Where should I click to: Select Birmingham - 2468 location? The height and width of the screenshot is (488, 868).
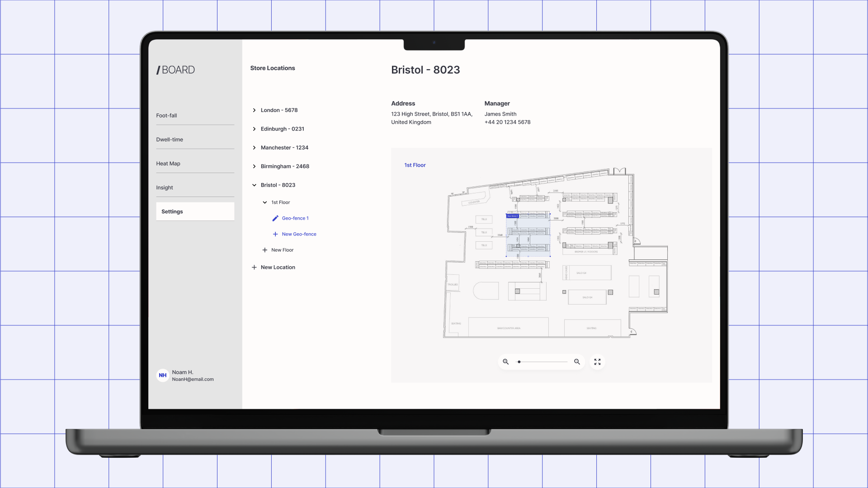285,166
